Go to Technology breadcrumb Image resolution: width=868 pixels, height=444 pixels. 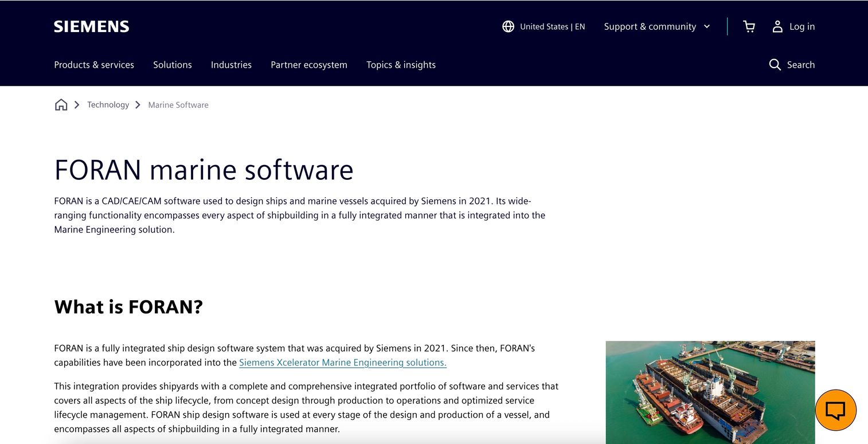108,105
